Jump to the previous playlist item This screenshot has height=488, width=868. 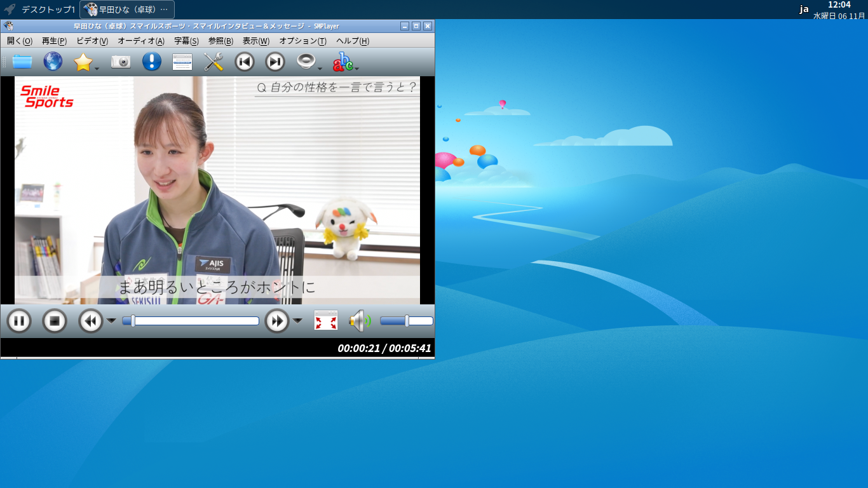pos(245,62)
